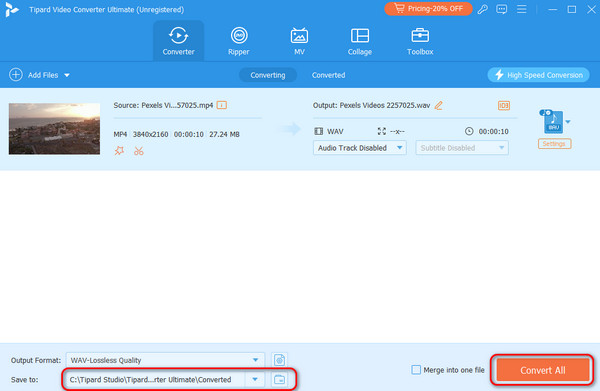Image resolution: width=600 pixels, height=391 pixels.
Task: Click the output resolution icon
Action: tap(382, 131)
